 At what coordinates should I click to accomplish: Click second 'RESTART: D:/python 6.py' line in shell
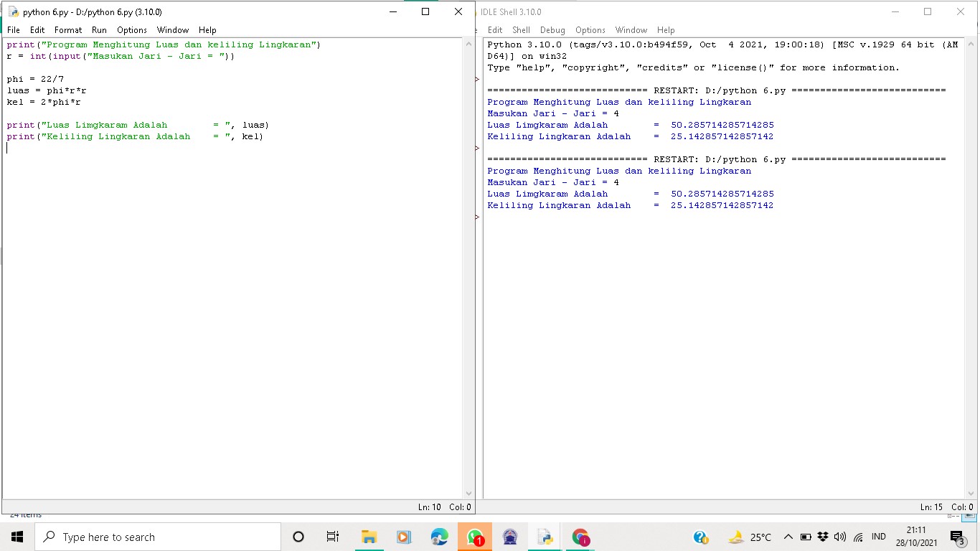point(717,159)
